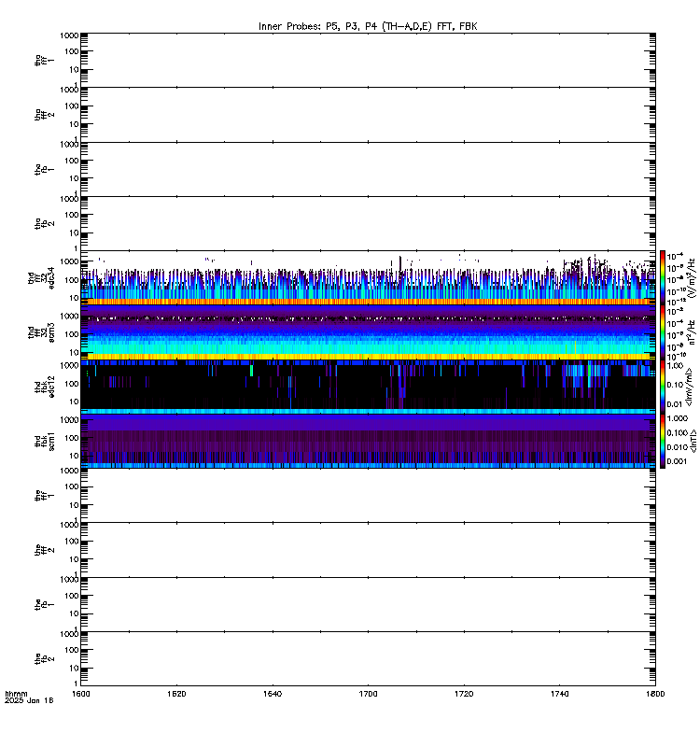Click the 'tha fff 1' panel label
Screen dimensions: 700x747
point(44,60)
